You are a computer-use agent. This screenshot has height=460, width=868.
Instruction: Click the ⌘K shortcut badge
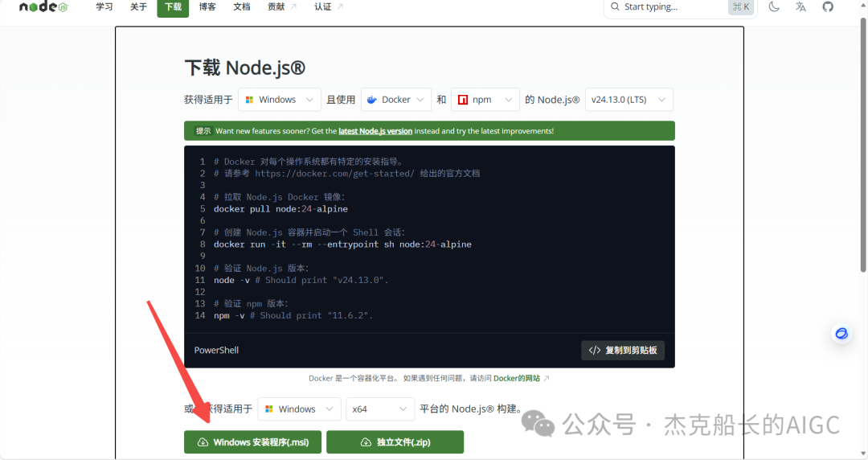(x=741, y=6)
